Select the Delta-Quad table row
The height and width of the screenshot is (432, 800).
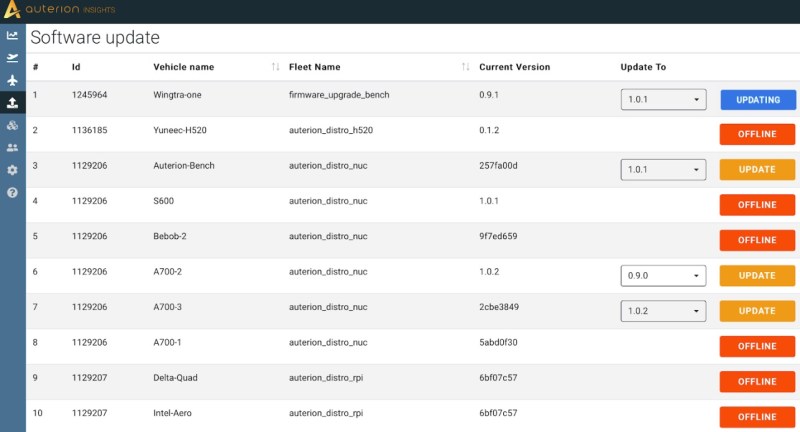tap(413, 382)
